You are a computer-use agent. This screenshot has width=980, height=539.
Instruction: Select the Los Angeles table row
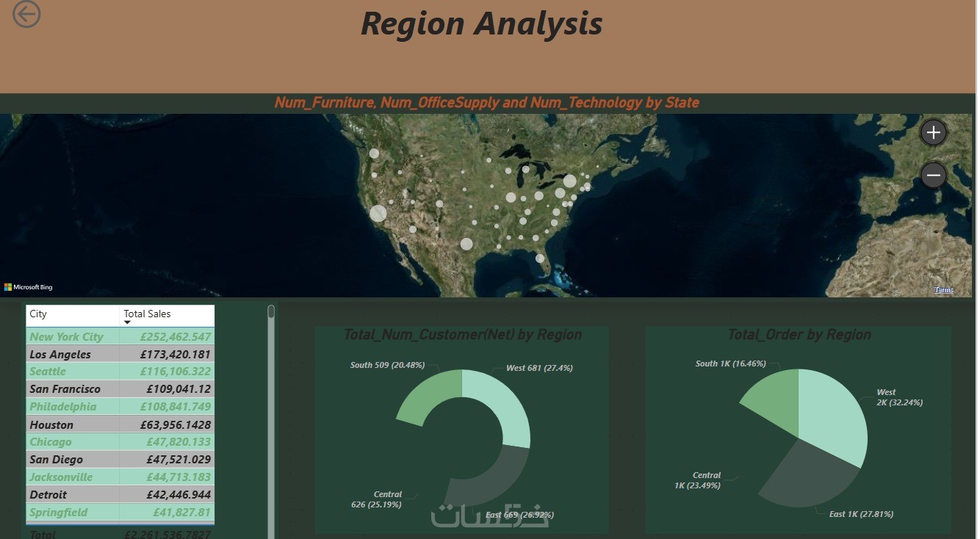click(x=120, y=354)
